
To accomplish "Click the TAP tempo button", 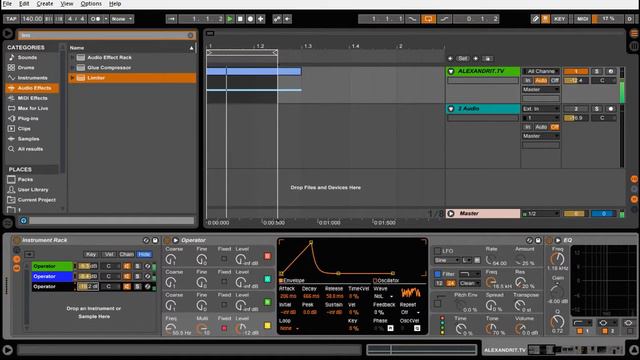I will click(x=11, y=19).
